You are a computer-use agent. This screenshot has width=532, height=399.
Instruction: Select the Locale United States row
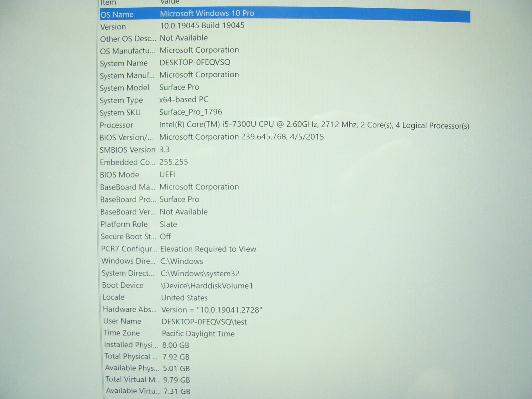pyautogui.click(x=285, y=297)
